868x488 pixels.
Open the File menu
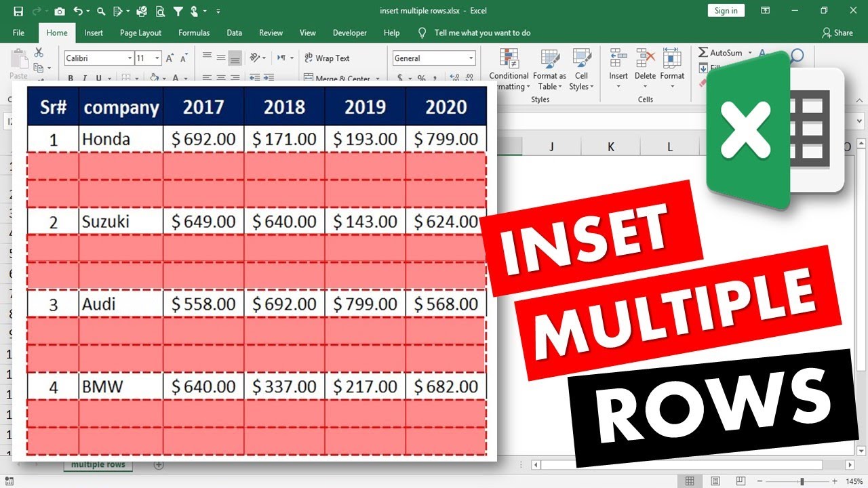click(18, 33)
